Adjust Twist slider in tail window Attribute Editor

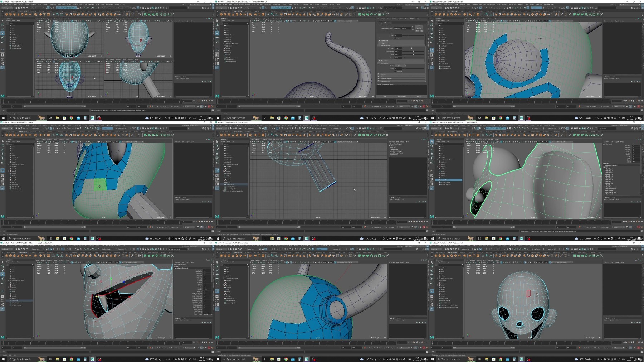(x=413, y=54)
